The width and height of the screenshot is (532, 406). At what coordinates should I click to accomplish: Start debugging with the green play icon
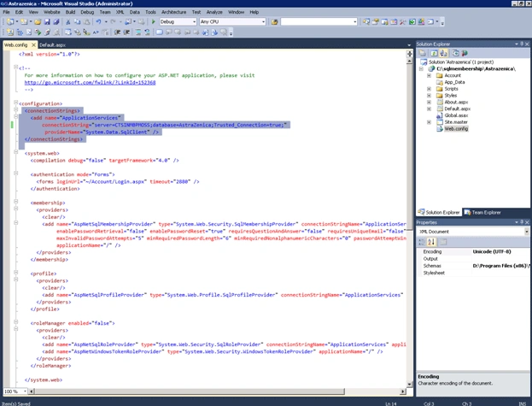tap(154, 21)
